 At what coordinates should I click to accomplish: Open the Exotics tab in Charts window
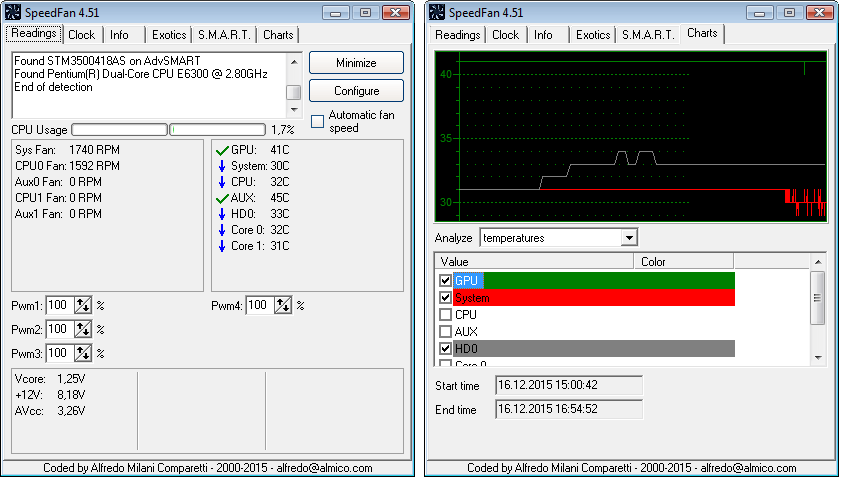tap(592, 34)
